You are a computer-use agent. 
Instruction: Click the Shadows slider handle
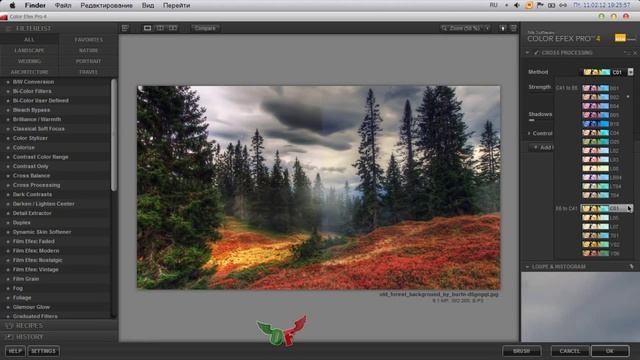click(531, 120)
